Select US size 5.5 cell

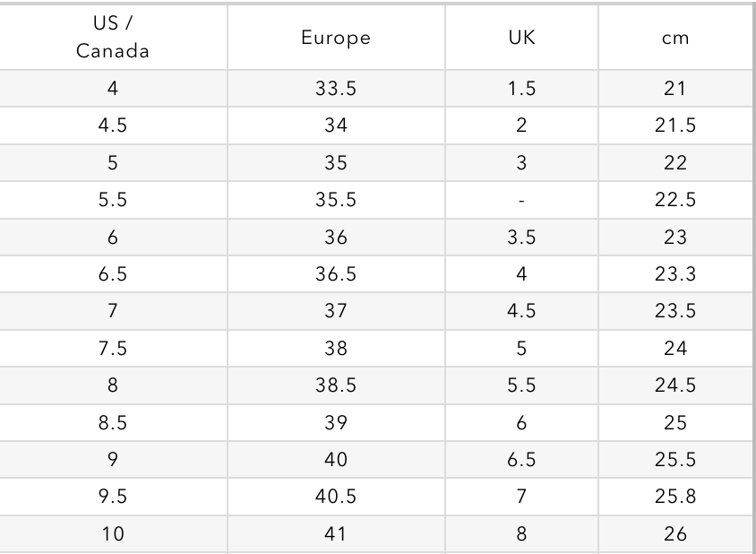click(113, 201)
